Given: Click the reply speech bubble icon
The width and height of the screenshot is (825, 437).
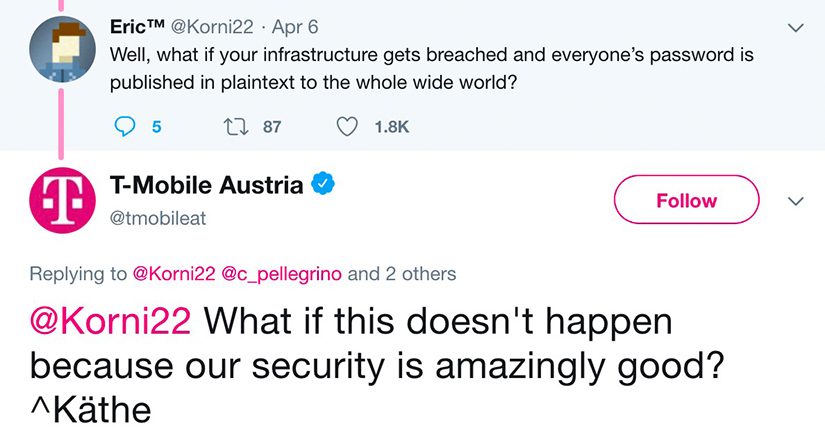Looking at the screenshot, I should tap(125, 127).
